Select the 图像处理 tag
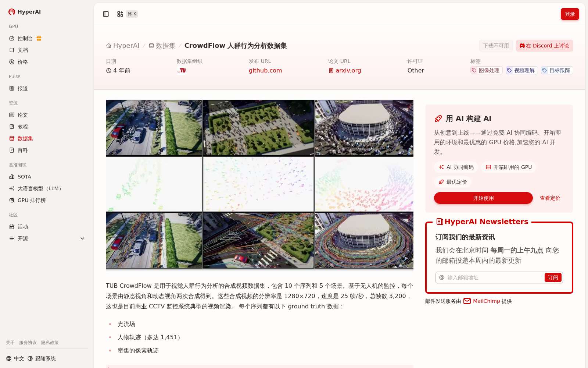The width and height of the screenshot is (588, 368). 486,70
